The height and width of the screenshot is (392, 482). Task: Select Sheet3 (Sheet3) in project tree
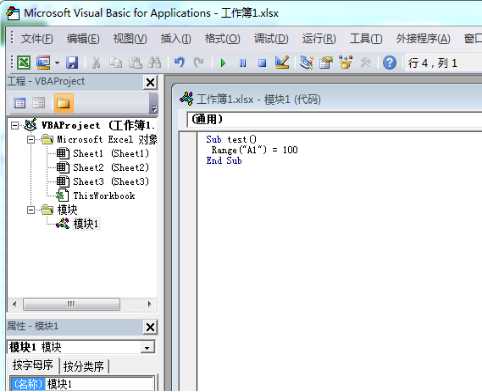point(111,182)
